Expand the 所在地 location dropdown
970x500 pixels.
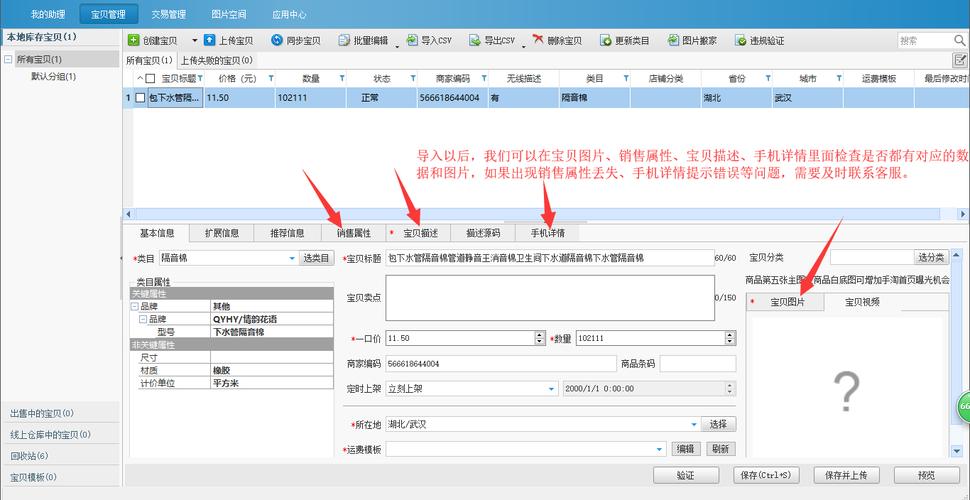(693, 424)
